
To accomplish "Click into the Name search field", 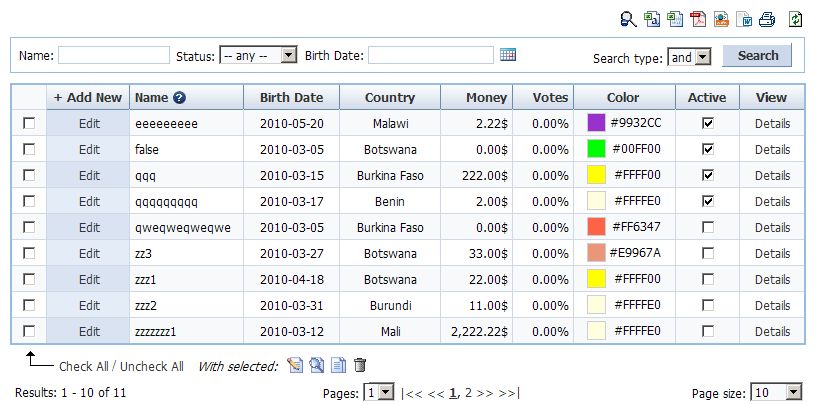I will coord(113,55).
